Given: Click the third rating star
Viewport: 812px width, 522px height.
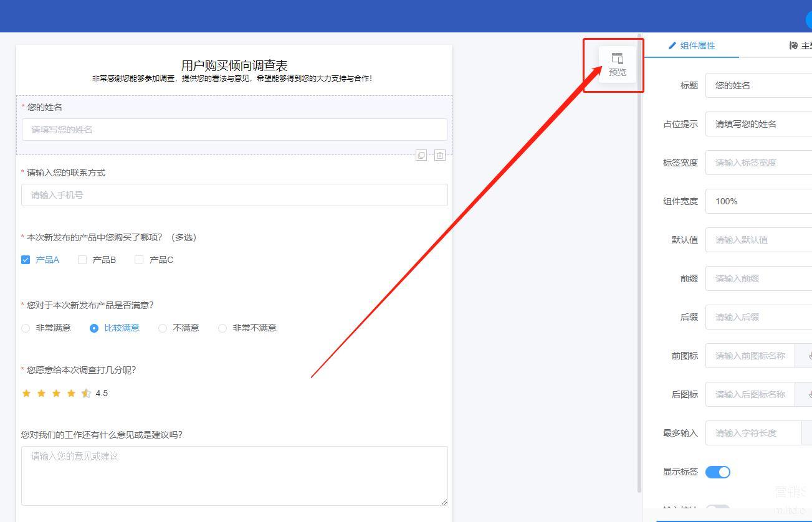Looking at the screenshot, I should coord(56,393).
